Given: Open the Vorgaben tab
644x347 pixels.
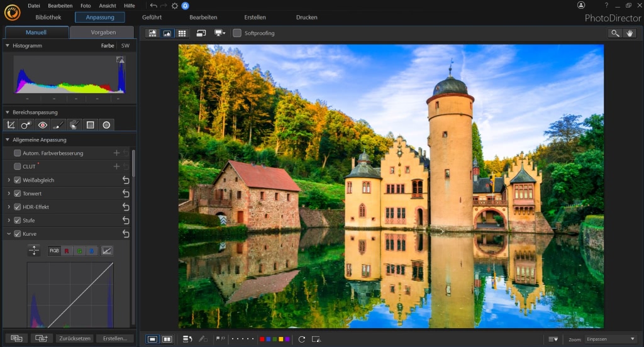Looking at the screenshot, I should (x=101, y=33).
